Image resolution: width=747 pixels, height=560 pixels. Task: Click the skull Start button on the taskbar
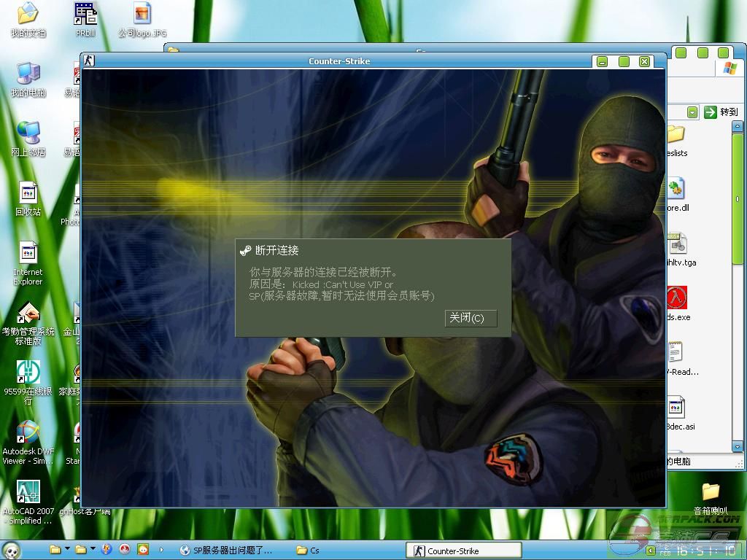point(12,550)
